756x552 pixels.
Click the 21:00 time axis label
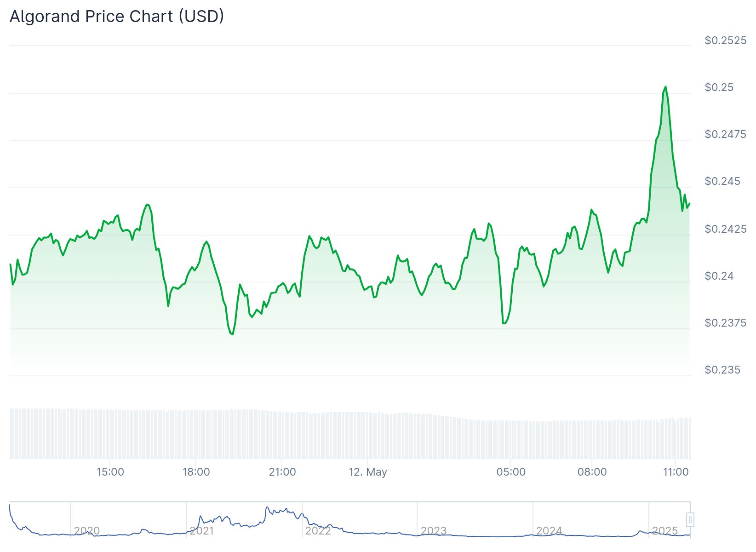pos(282,472)
